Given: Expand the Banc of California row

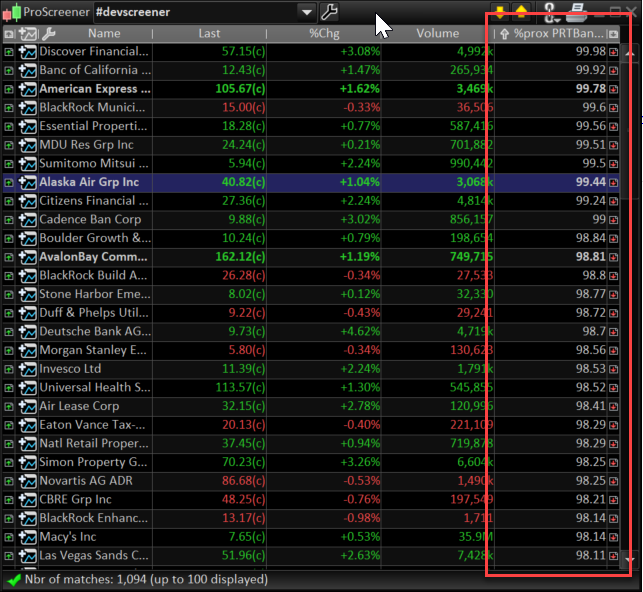Looking at the screenshot, I should click(9, 71).
